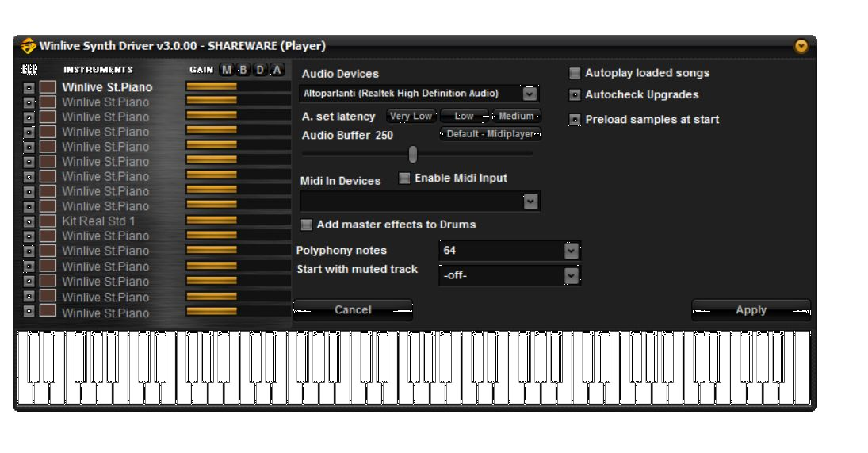Screen dimensions: 868x453
Task: Click the D button beside GAIN
Action: (x=260, y=70)
